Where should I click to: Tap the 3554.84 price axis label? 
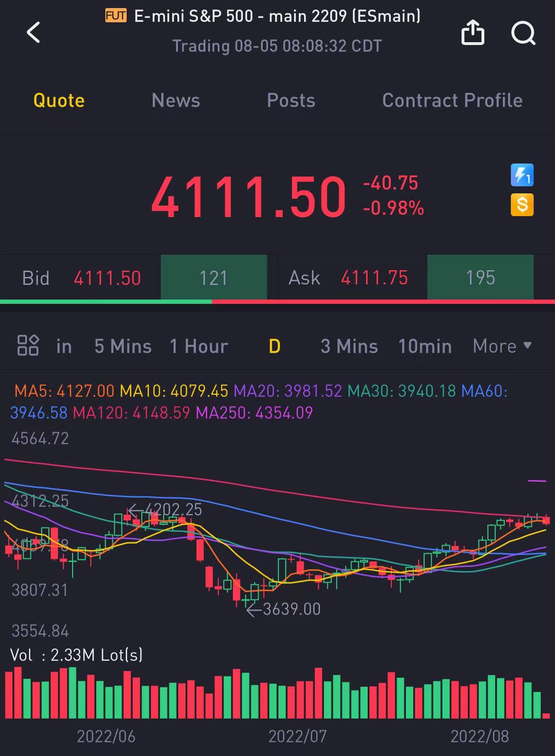pos(40,631)
